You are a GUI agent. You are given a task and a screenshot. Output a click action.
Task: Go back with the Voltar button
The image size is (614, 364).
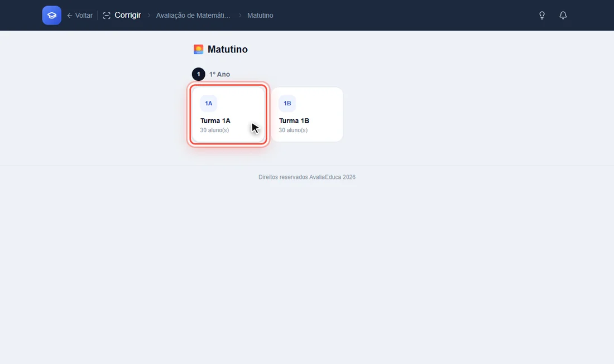(80, 16)
